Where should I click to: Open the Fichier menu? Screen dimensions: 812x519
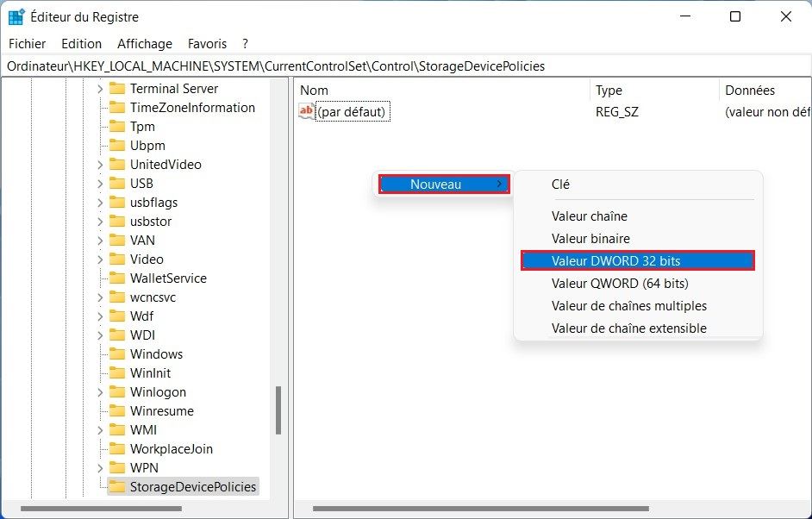[x=27, y=43]
